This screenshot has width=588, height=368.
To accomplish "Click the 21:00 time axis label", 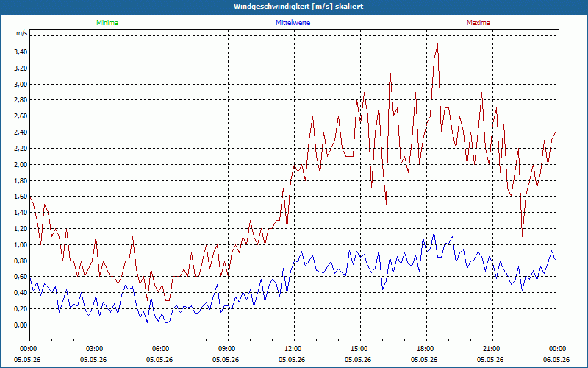I will pyautogui.click(x=492, y=349).
